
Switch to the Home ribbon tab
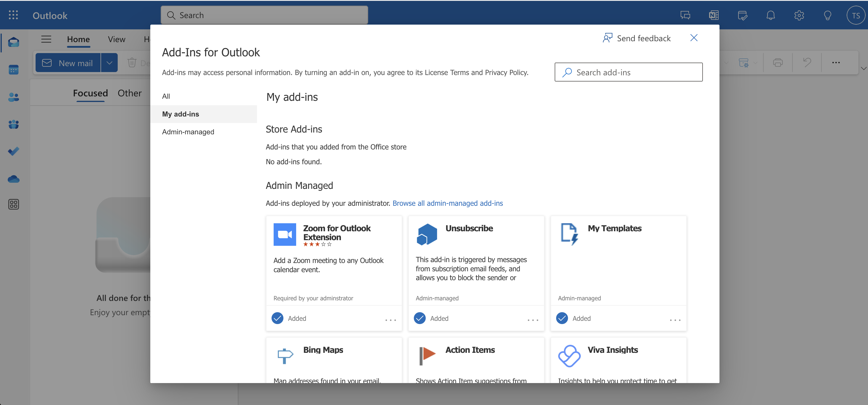tap(78, 39)
